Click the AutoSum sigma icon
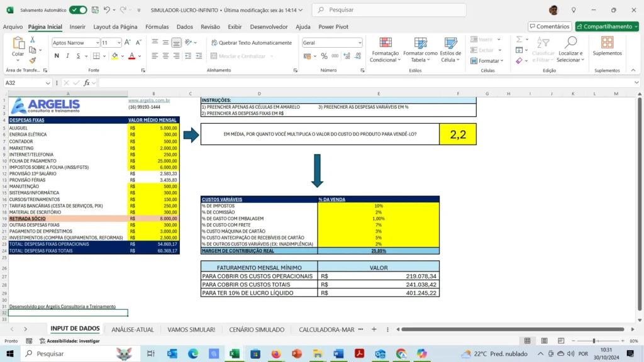644x362 pixels. [519, 40]
